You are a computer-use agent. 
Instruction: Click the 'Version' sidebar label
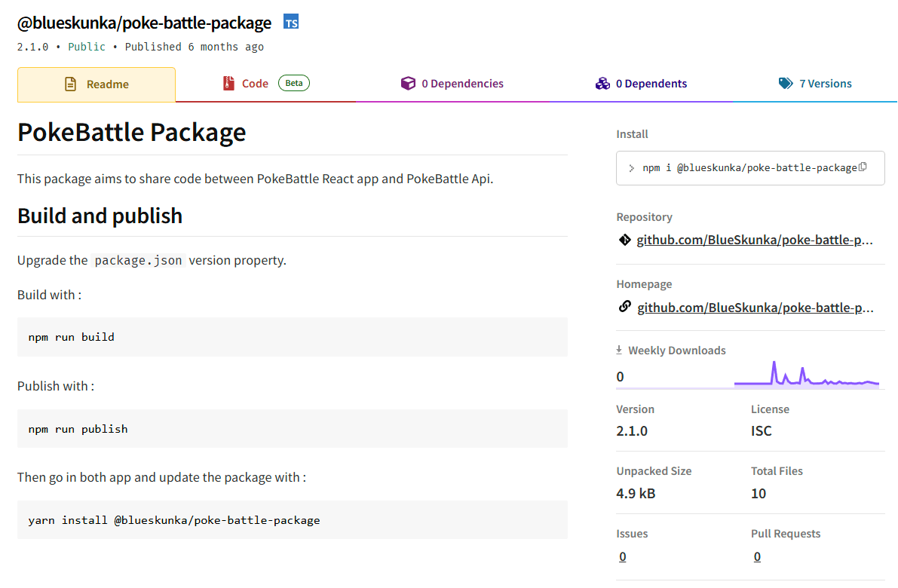[x=635, y=409]
